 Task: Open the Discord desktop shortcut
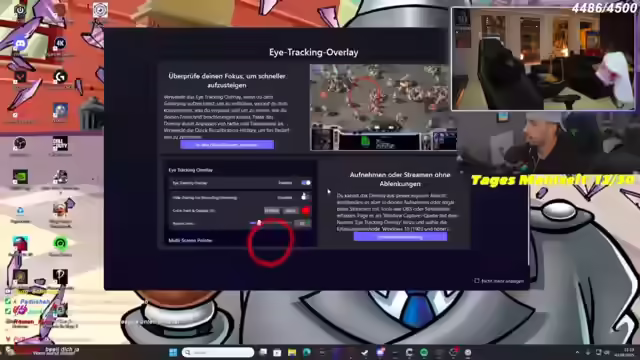click(20, 44)
